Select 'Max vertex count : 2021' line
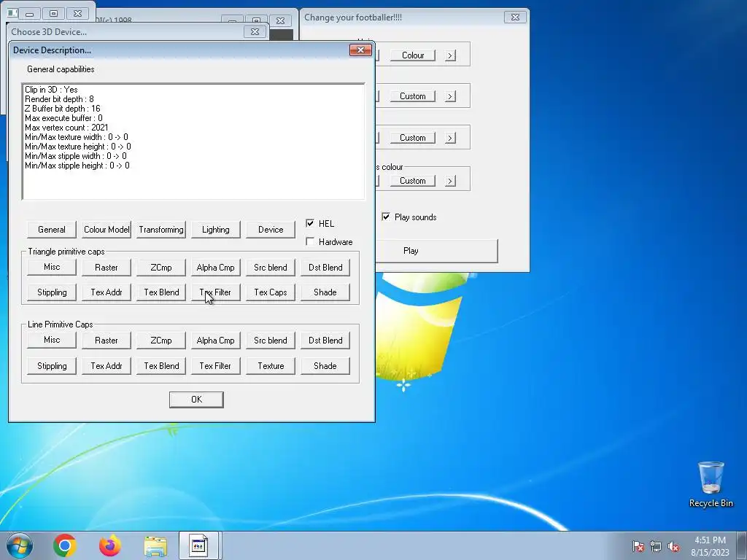Viewport: 747px width, 560px height. [x=66, y=128]
